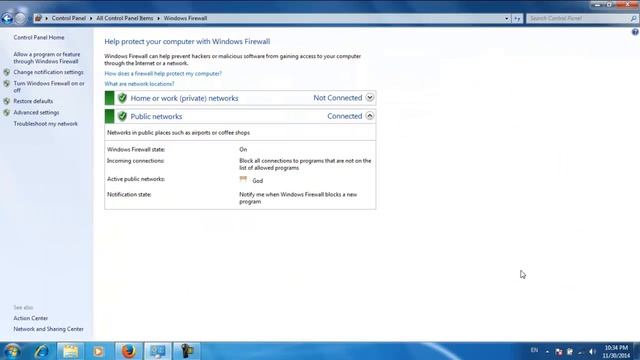
Task: Click shield icon beside Restore defaults
Action: [x=7, y=101]
